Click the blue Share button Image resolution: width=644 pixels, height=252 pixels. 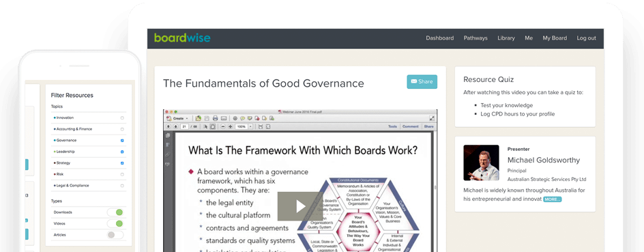click(x=422, y=81)
